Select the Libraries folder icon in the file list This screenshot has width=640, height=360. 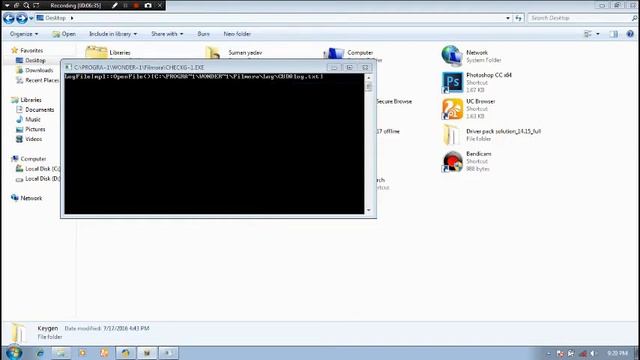point(97,53)
